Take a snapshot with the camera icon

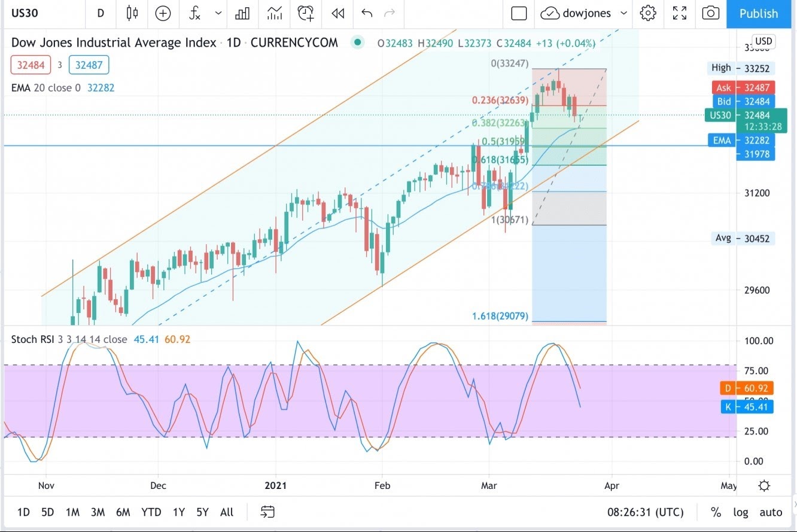pyautogui.click(x=710, y=13)
